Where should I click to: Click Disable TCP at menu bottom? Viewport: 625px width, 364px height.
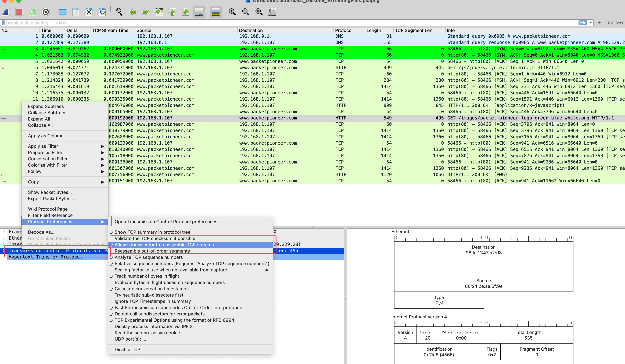click(x=127, y=349)
